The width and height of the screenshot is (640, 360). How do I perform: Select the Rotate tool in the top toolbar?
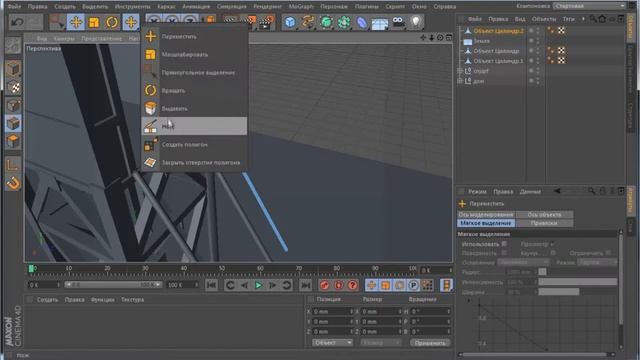(112, 22)
